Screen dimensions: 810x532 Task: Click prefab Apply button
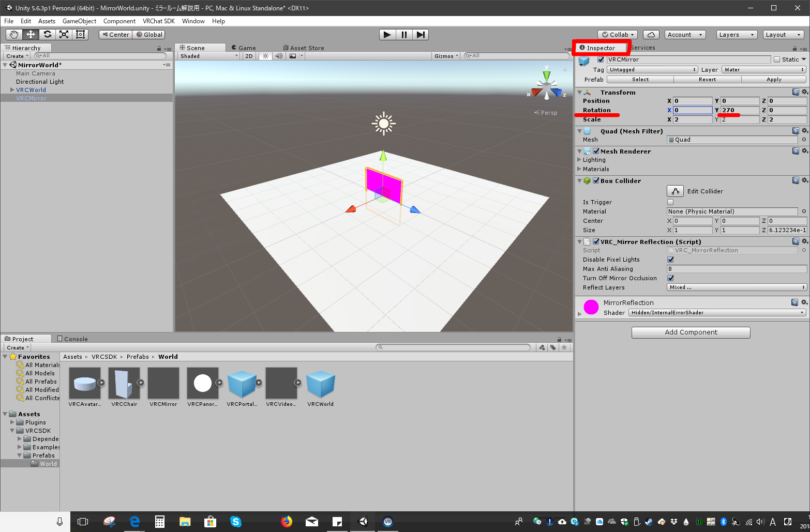coord(774,80)
